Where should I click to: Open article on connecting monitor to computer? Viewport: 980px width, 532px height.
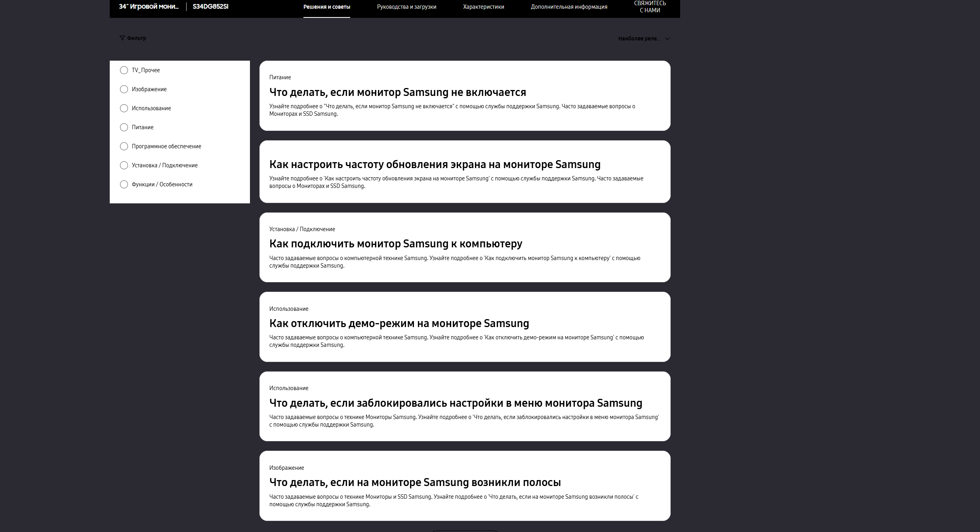(395, 244)
